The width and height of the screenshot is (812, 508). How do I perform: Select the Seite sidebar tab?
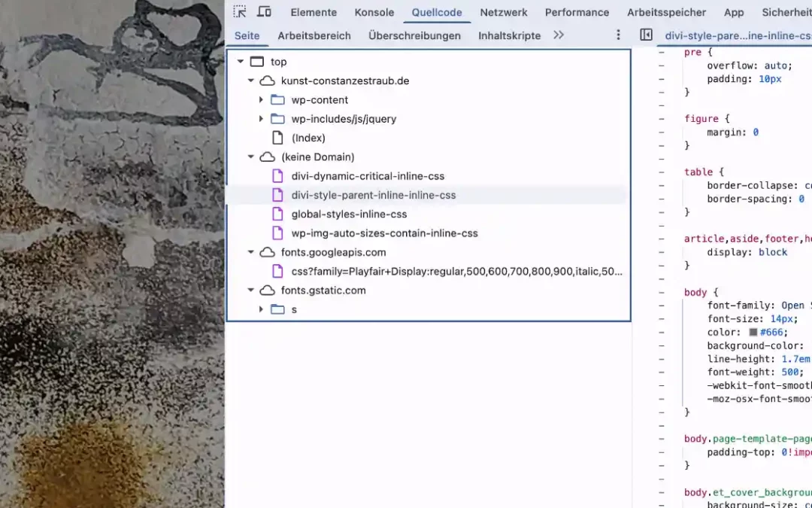[x=247, y=36]
